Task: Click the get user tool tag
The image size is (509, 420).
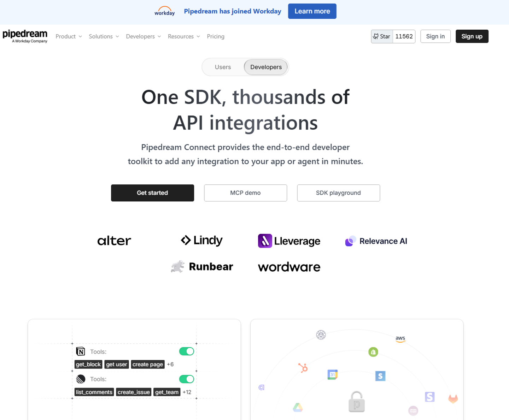Action: (117, 364)
